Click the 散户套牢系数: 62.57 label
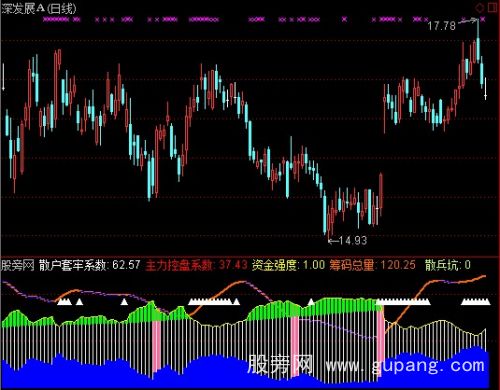The image size is (500, 390). coord(90,265)
